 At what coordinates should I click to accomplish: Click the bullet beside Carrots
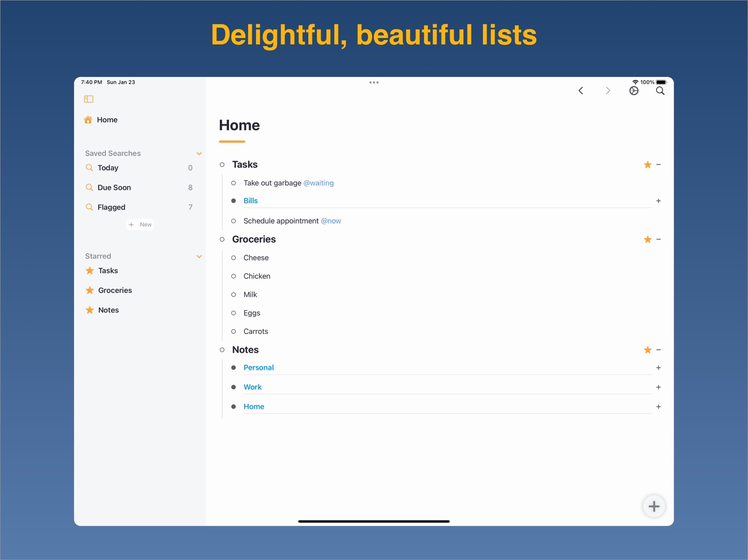coord(233,332)
